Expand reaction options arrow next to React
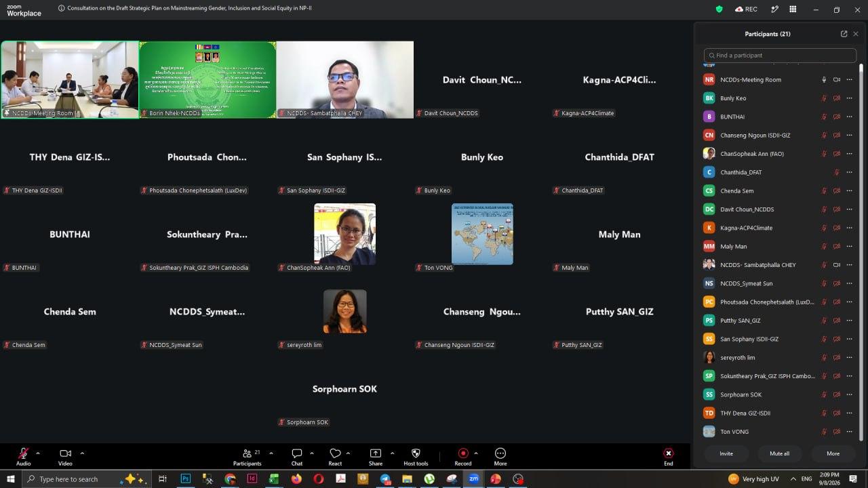Viewport: 868px width, 488px height. click(x=349, y=453)
